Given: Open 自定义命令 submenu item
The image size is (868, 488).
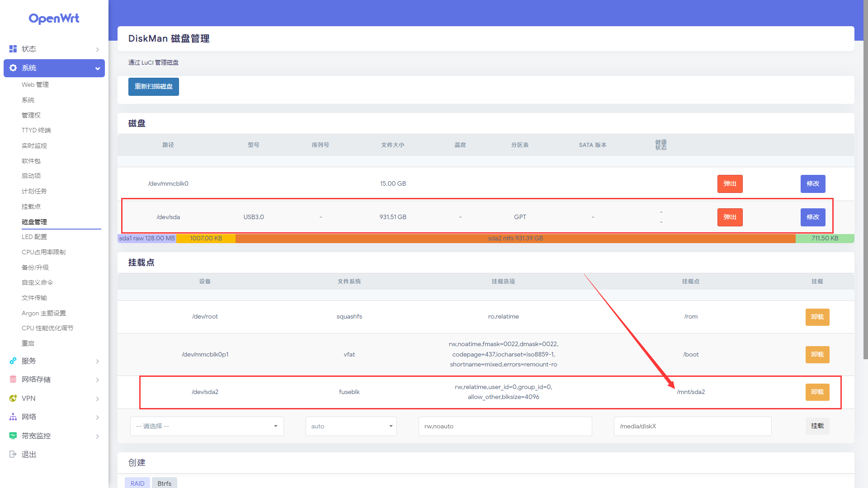Looking at the screenshot, I should tap(38, 282).
